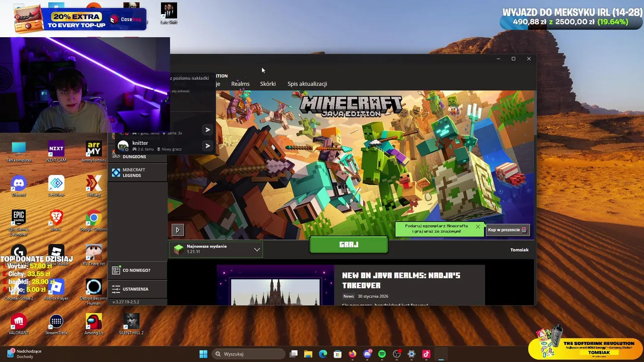This screenshot has width=644, height=362.
Task: Dismiss the Podaruj egzemplarz Minecrafta tooltip
Action: tap(477, 227)
